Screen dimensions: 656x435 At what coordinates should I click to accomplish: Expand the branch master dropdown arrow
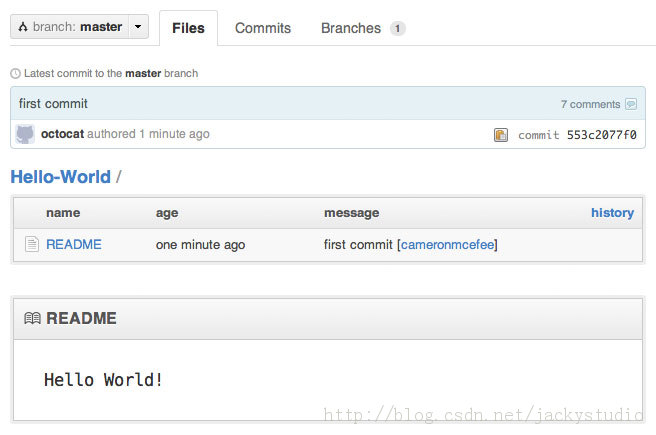tap(138, 27)
